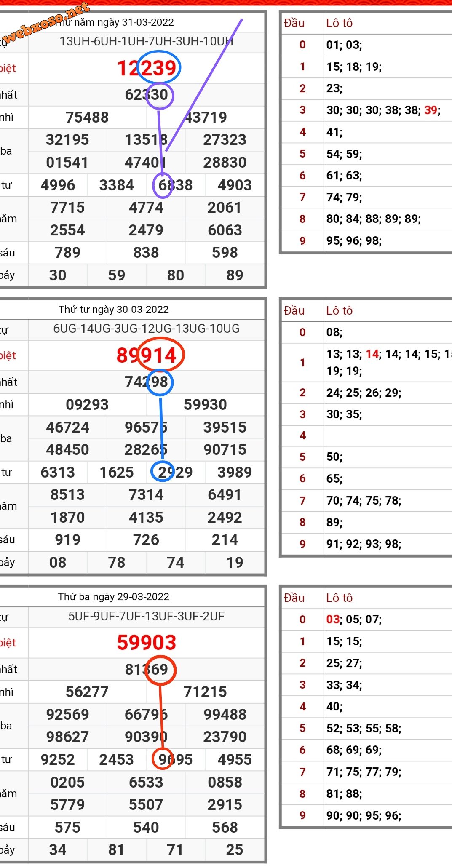Image resolution: width=452 pixels, height=868 pixels.
Task: Click fourth prize number 4955
Action: click(x=235, y=759)
